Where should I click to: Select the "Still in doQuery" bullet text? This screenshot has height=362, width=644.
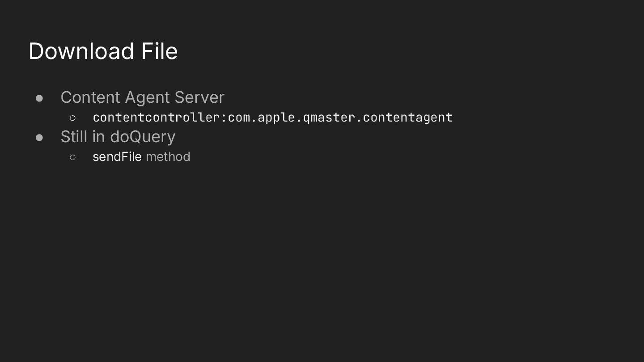118,137
